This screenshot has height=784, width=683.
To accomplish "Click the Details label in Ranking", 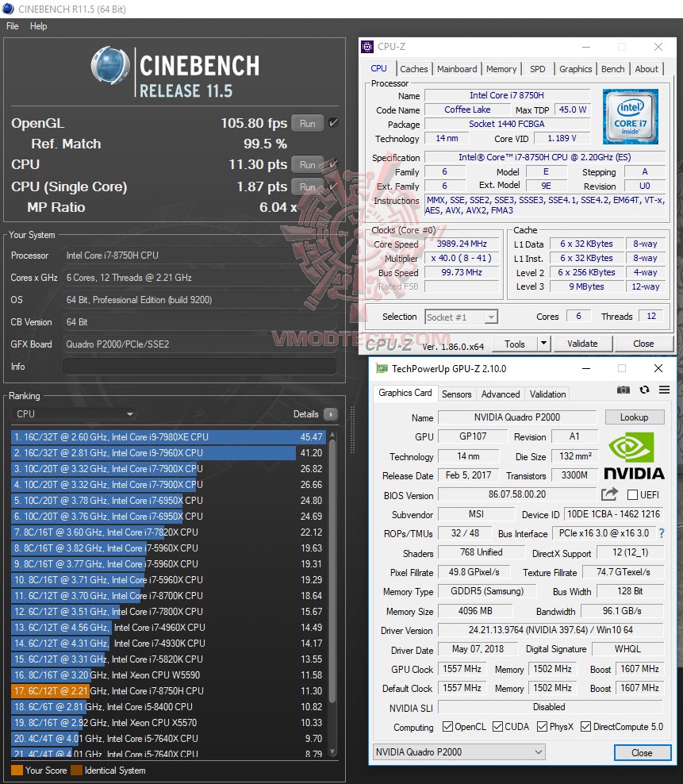I will [x=305, y=414].
